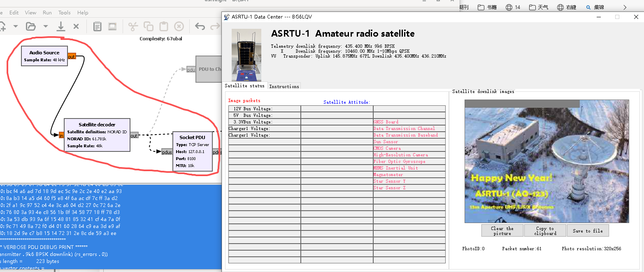Click the Save flowgraph download-arrow icon
Viewport: 644px width, 272px height.
(61, 27)
